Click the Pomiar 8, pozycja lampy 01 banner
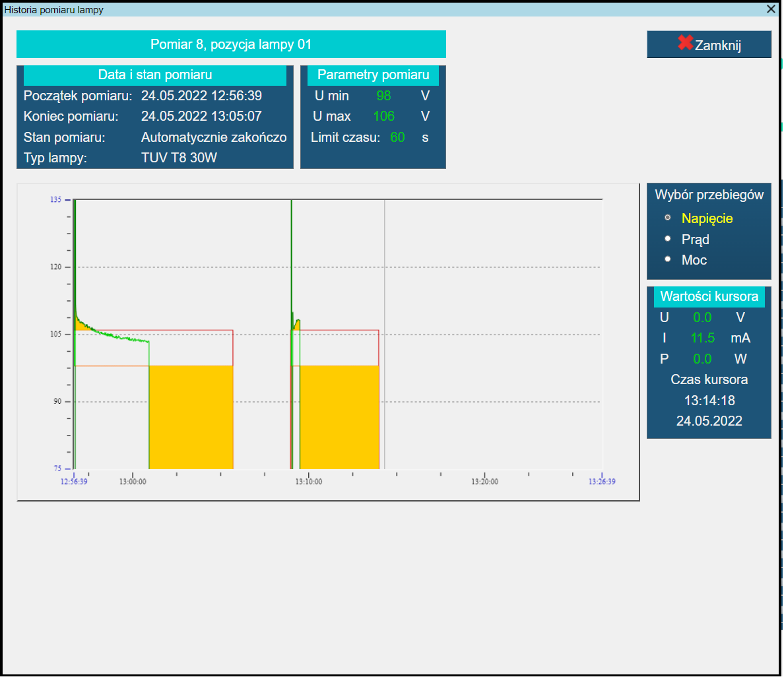Image resolution: width=784 pixels, height=681 pixels. pos(231,44)
